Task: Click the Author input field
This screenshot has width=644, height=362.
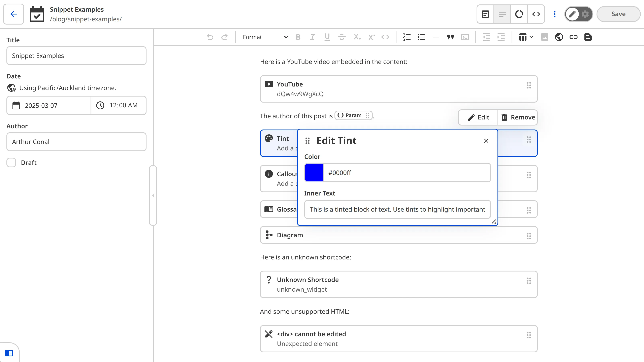Action: [76, 142]
